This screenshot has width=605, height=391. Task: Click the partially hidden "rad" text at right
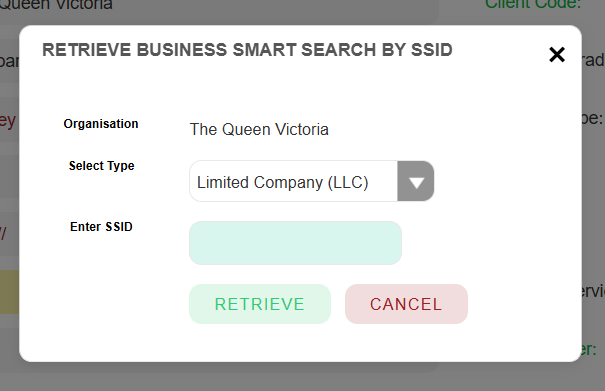tap(593, 60)
